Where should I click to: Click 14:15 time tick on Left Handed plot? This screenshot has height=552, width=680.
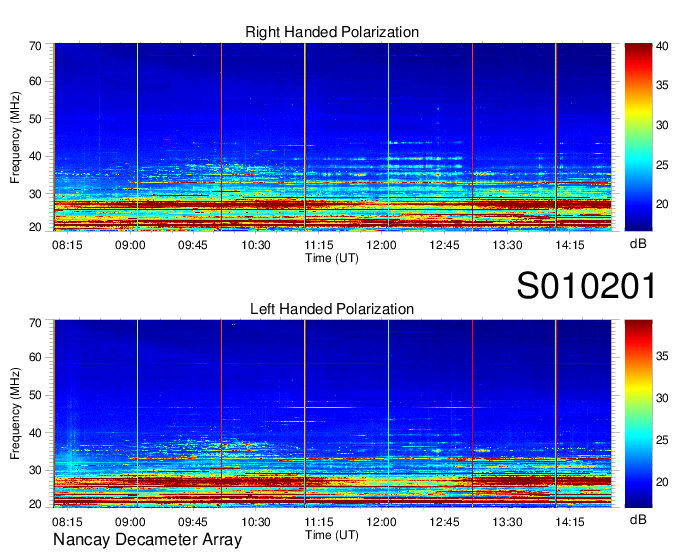pos(570,522)
